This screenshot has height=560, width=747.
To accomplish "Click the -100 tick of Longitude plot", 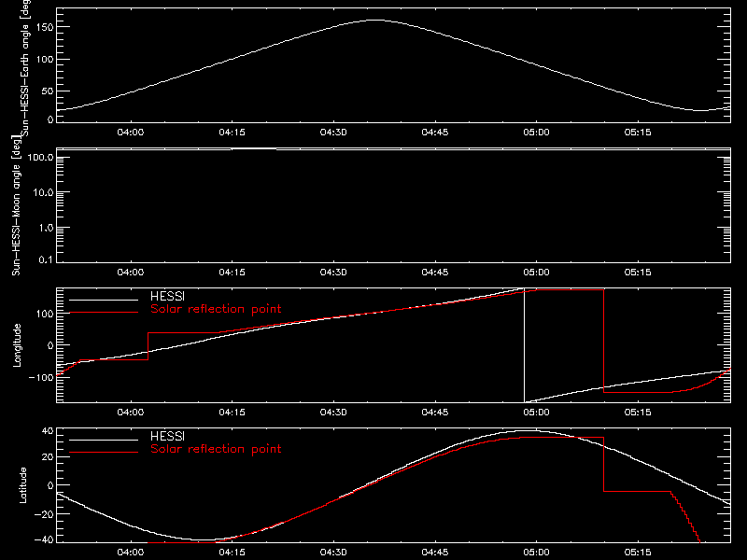I will (40, 377).
